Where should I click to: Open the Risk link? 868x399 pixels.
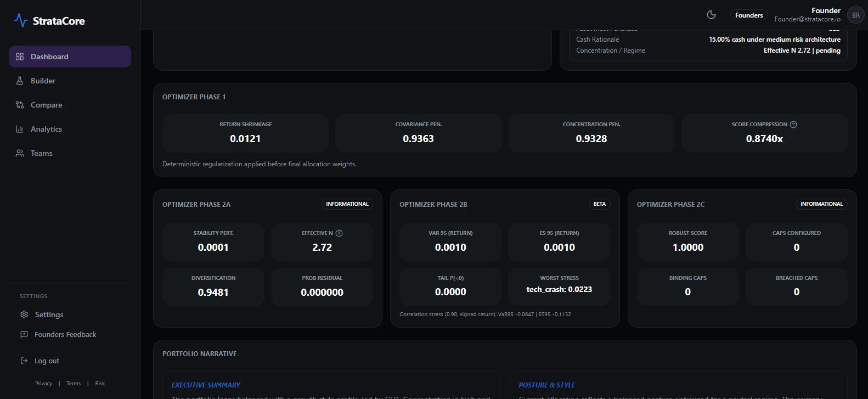pyautogui.click(x=100, y=384)
